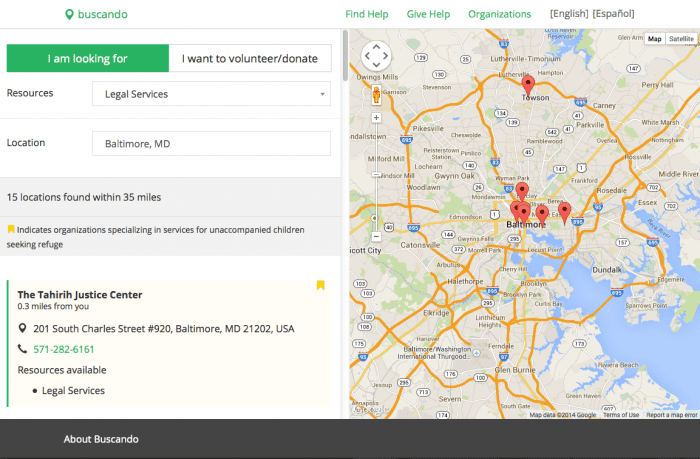Viewport: 700px width, 459px height.
Task: Open the Give Help menu item
Action: tap(428, 15)
